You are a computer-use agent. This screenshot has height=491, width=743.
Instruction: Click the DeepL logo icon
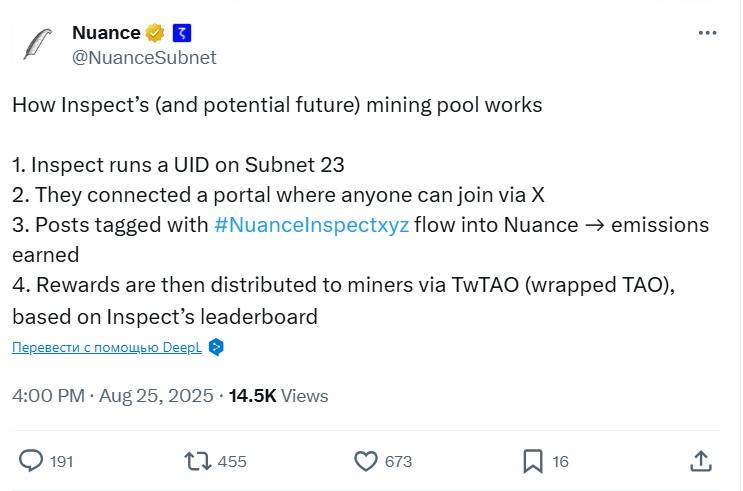pos(216,347)
